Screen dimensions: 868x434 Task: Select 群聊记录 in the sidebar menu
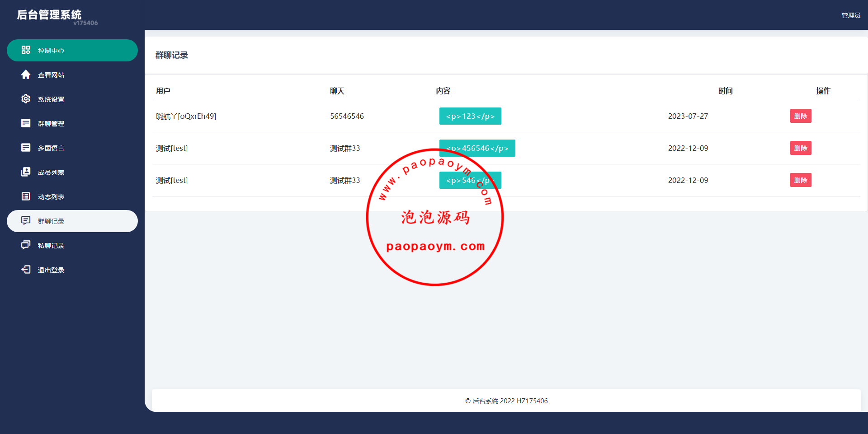click(51, 221)
